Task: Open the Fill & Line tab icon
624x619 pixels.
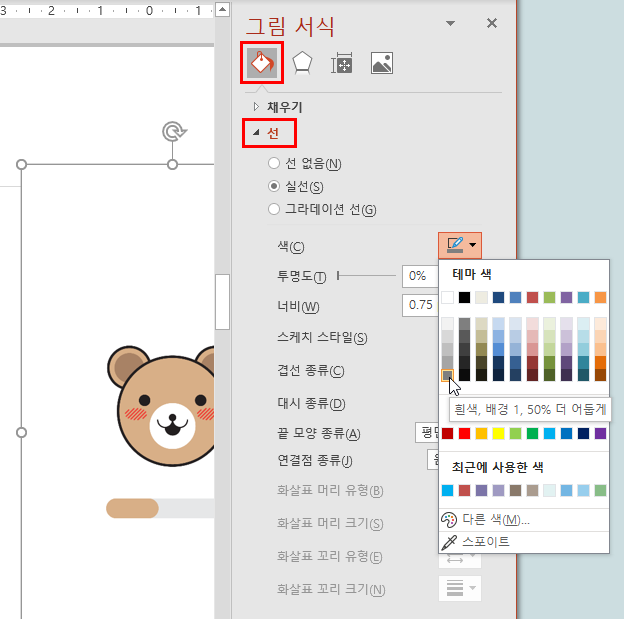Action: click(x=261, y=63)
